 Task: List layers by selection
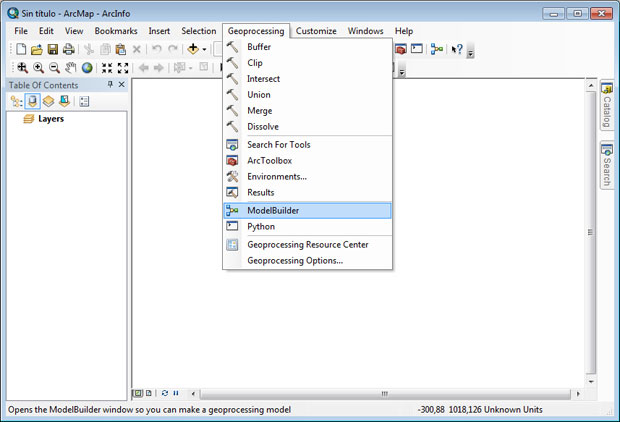point(64,102)
